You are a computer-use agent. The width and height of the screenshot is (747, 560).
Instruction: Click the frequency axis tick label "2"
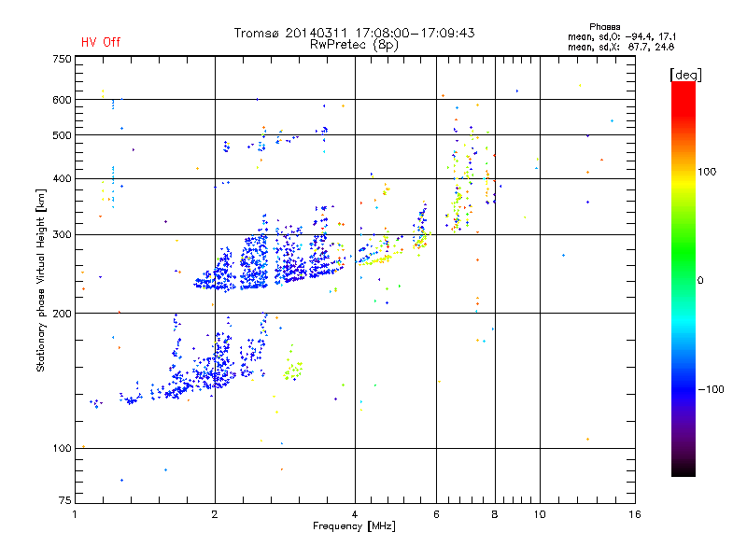[215, 514]
